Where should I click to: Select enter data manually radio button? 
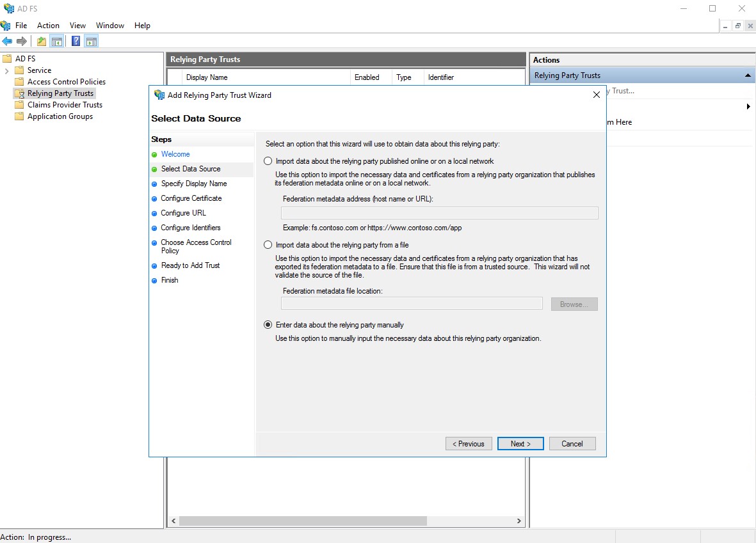pyautogui.click(x=268, y=325)
